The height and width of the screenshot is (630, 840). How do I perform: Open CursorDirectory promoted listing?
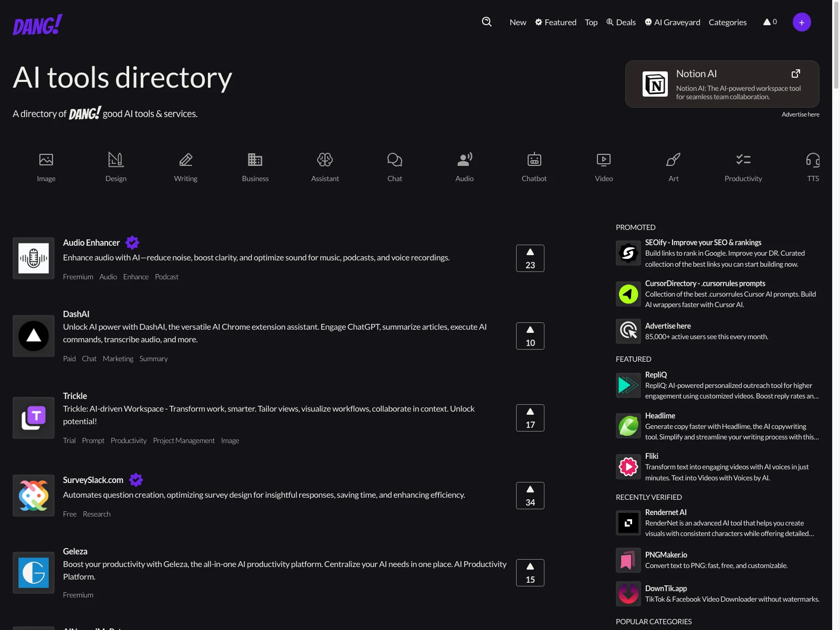pos(717,294)
